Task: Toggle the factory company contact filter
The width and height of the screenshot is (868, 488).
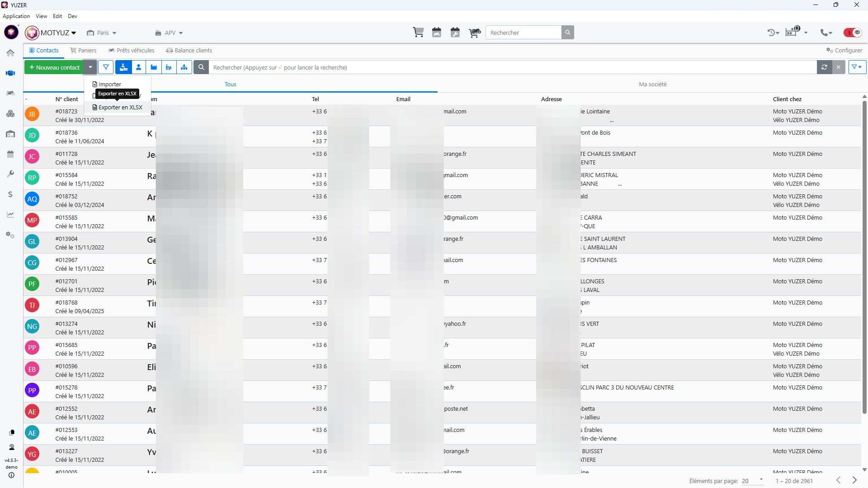Action: pos(154,67)
